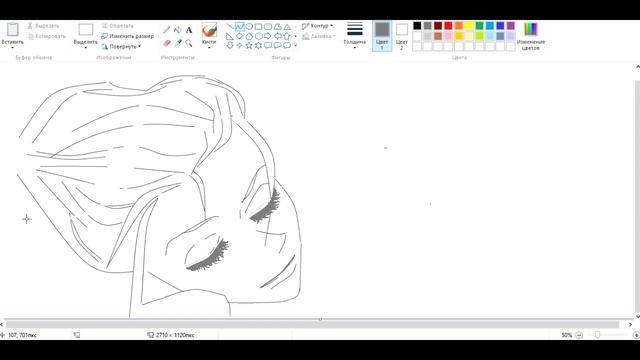Choose the straight Line shape
The width and height of the screenshot is (640, 360).
(230, 27)
